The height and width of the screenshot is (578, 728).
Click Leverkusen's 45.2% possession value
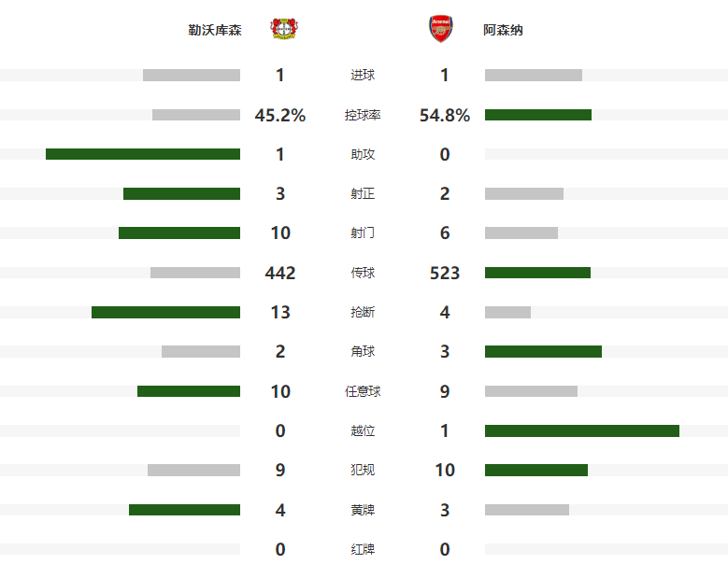[280, 116]
